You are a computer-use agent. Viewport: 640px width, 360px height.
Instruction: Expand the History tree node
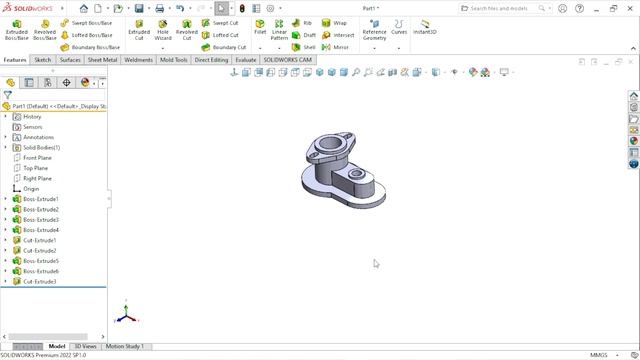pyautogui.click(x=5, y=117)
